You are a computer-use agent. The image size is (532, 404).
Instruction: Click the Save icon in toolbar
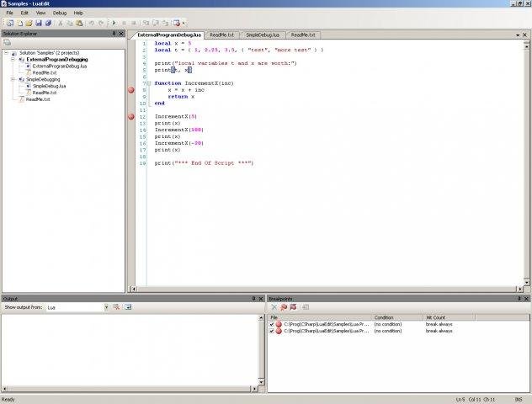pos(39,23)
